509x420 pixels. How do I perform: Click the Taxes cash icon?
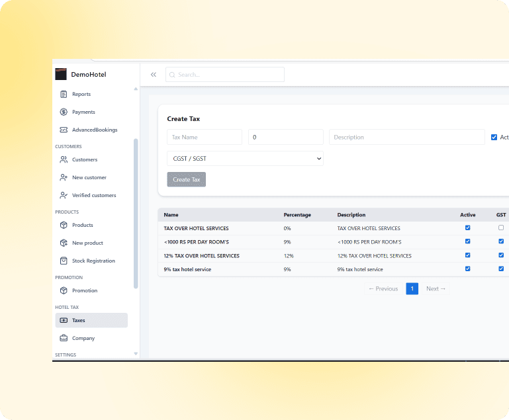tap(64, 320)
